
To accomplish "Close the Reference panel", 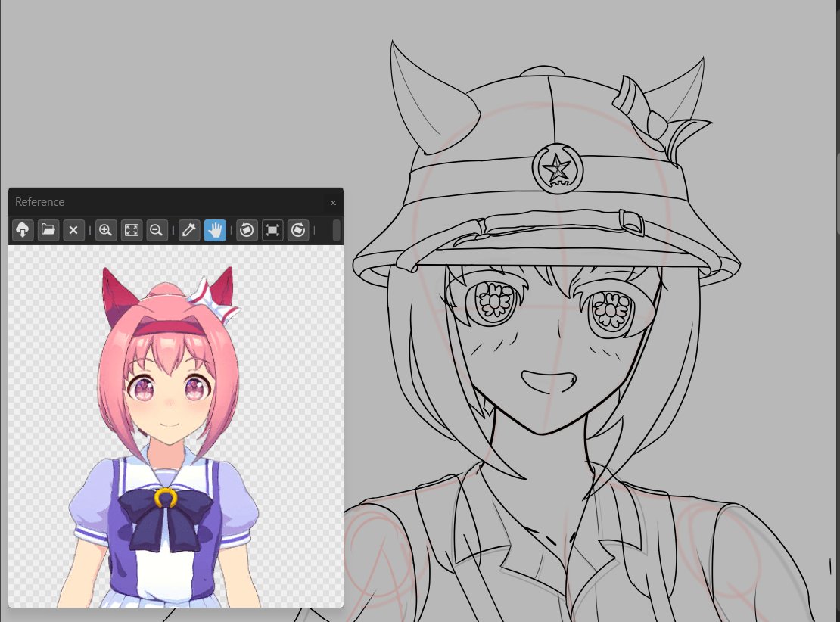I will pyautogui.click(x=333, y=203).
